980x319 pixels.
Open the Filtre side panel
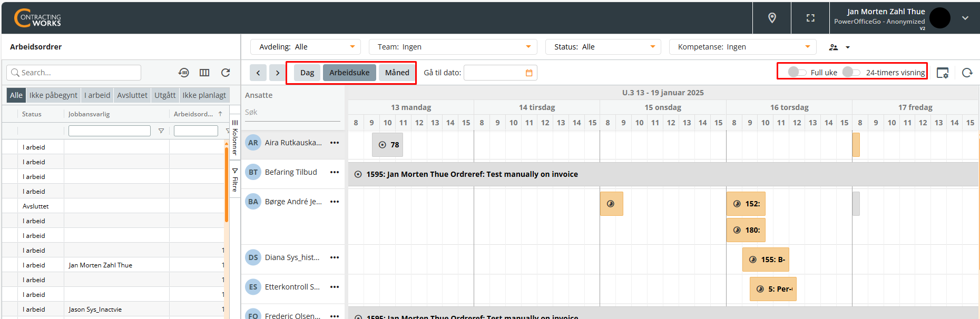(235, 180)
